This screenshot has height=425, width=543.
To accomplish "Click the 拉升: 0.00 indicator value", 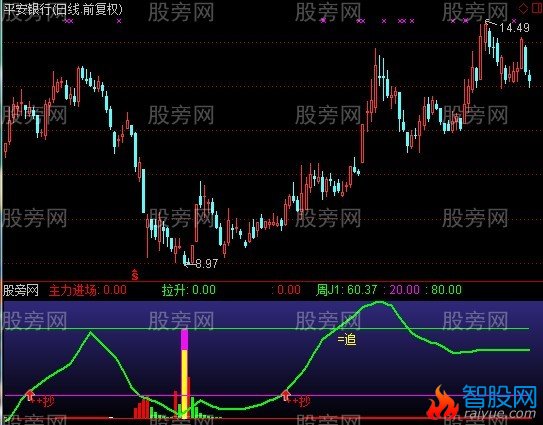I will click(189, 290).
